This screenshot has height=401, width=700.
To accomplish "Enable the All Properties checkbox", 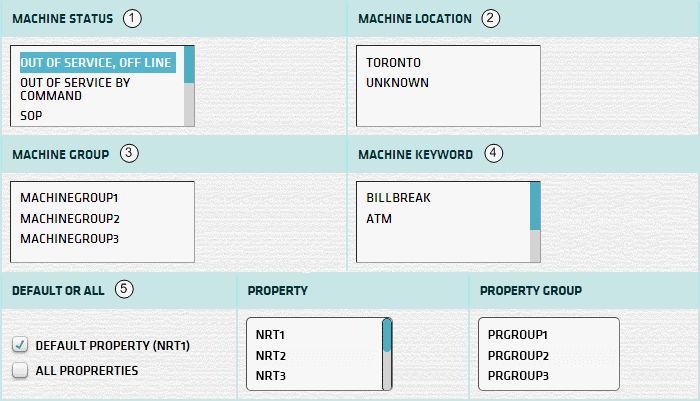I will (x=19, y=370).
